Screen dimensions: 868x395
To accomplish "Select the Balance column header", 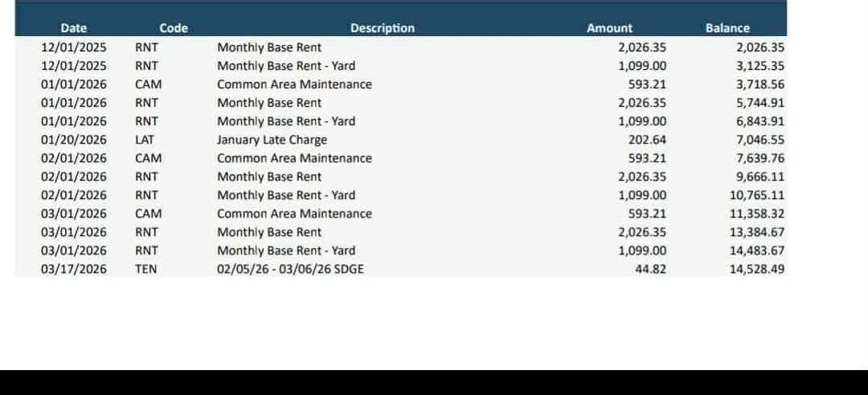I will pyautogui.click(x=727, y=28).
